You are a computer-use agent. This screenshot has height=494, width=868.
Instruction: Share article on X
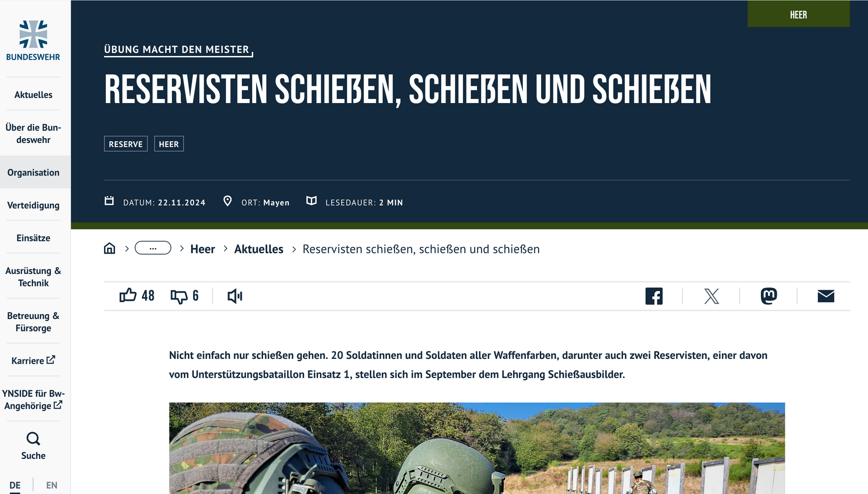[711, 296]
